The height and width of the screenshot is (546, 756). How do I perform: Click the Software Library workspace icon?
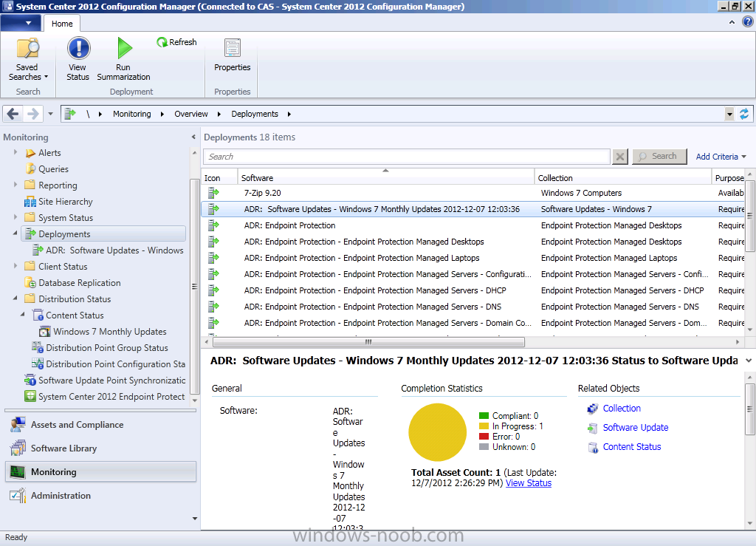click(x=18, y=448)
